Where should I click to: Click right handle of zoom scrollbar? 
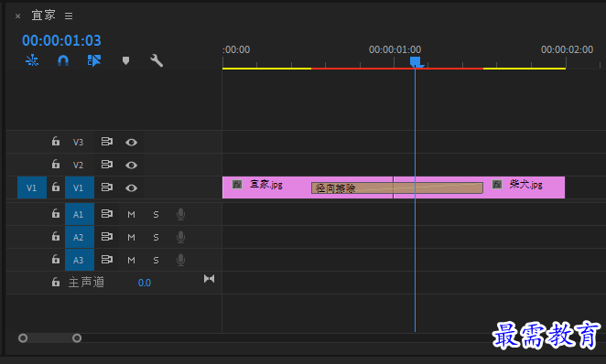[77, 338]
